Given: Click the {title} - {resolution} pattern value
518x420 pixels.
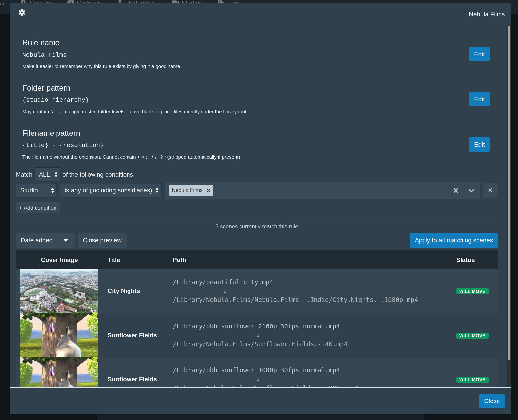Looking at the screenshot, I should point(63,145).
